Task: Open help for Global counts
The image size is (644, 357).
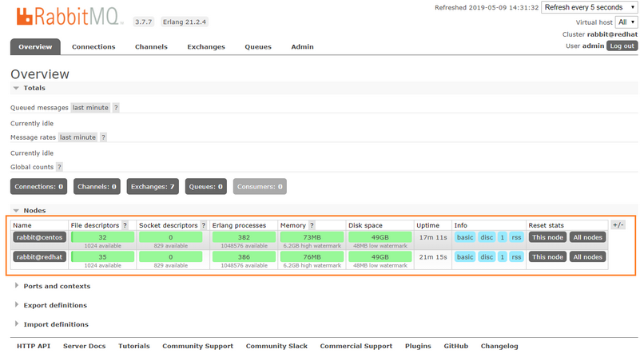Action: click(60, 167)
